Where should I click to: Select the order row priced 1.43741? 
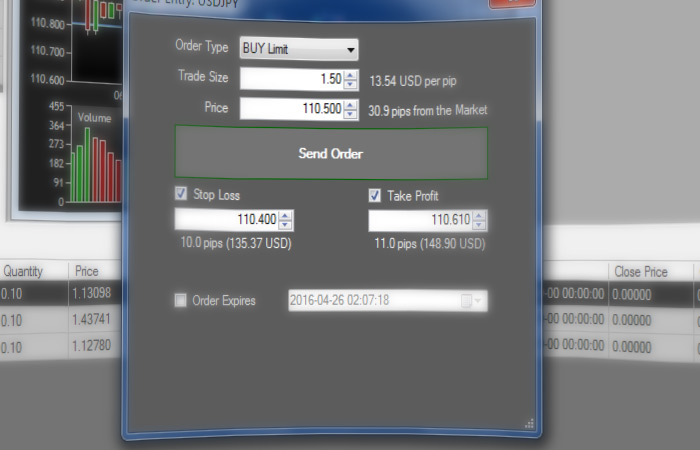[90, 320]
